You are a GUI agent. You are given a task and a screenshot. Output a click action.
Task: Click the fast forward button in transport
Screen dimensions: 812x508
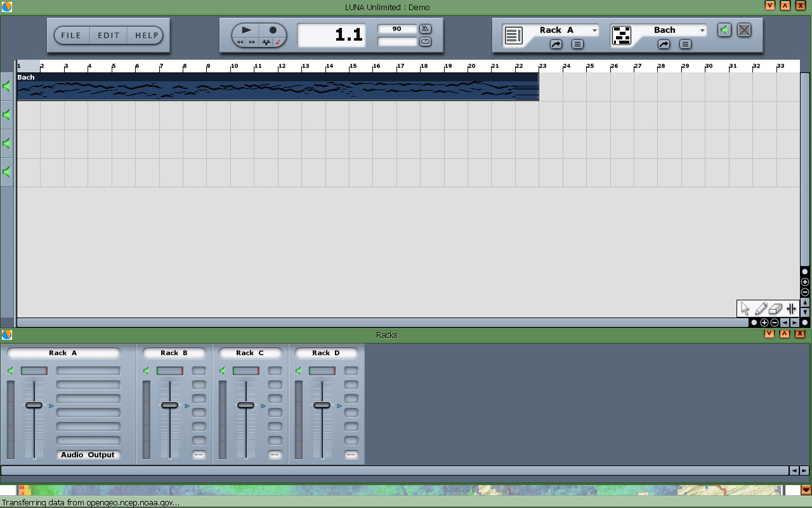click(252, 43)
